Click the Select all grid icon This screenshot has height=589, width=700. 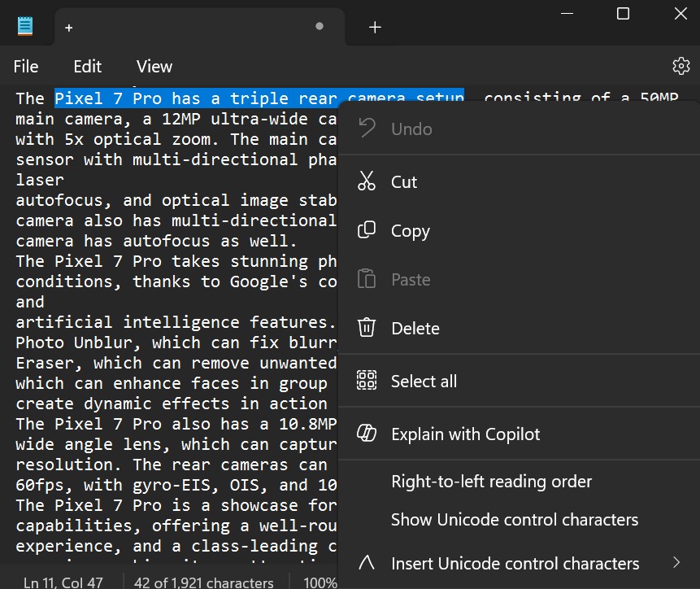(x=367, y=381)
